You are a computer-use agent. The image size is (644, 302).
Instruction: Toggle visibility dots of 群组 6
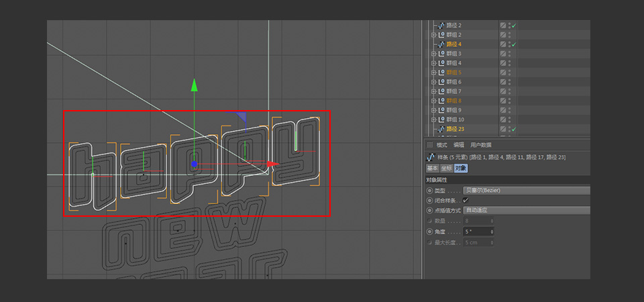[x=510, y=82]
